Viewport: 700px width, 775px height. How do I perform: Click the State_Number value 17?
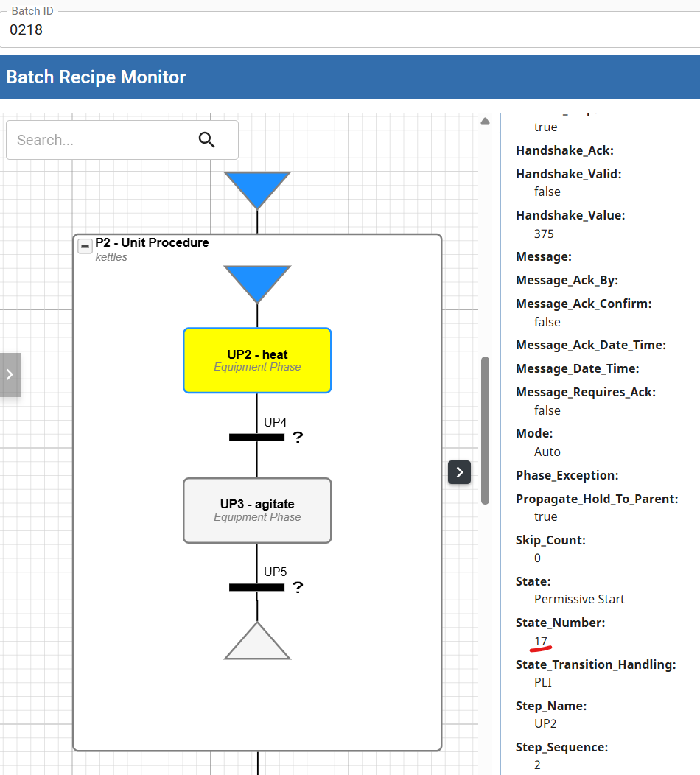[x=541, y=641]
